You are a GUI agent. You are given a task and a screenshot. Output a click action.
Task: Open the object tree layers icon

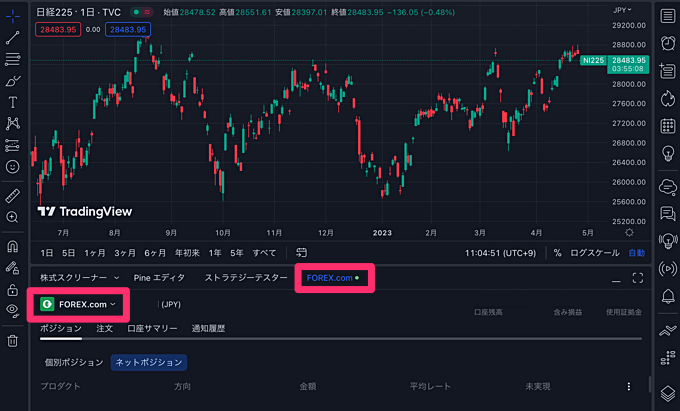(668, 393)
